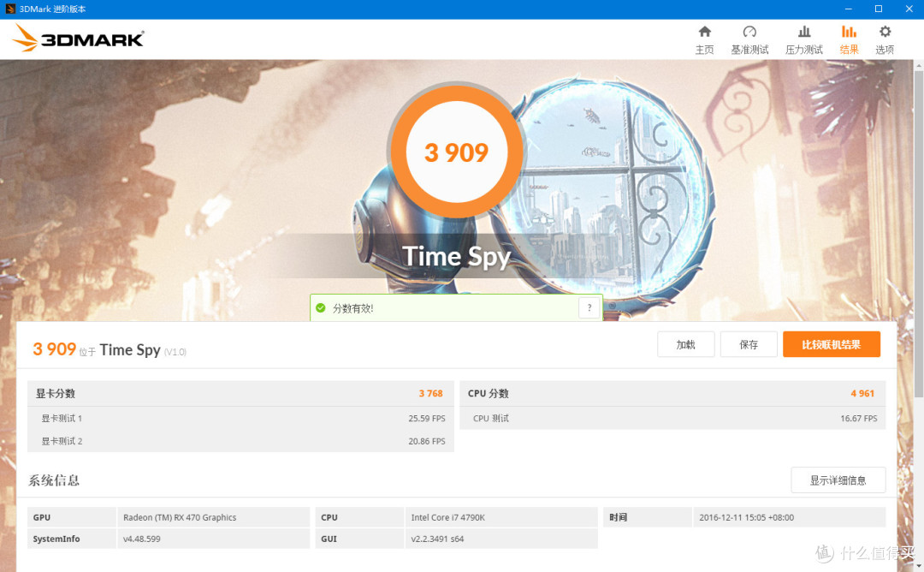This screenshot has width=924, height=572.
Task: Click the 显卡测试 2 row
Action: (240, 441)
